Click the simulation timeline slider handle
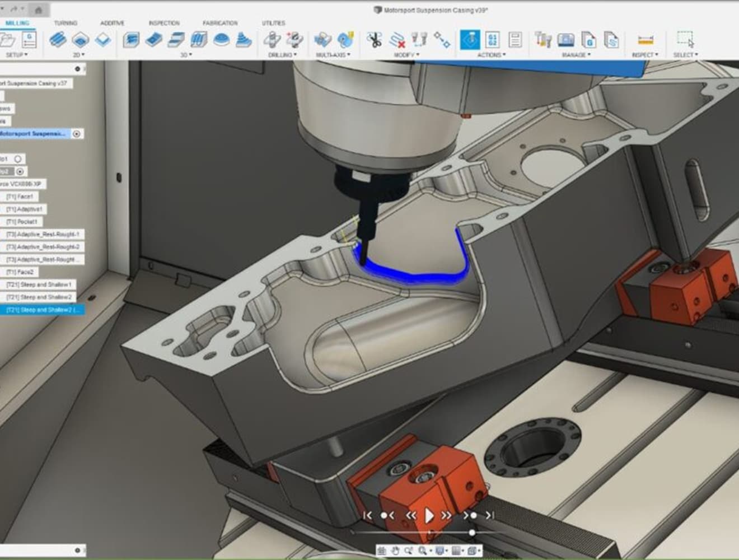This screenshot has width=739, height=560. (x=472, y=533)
